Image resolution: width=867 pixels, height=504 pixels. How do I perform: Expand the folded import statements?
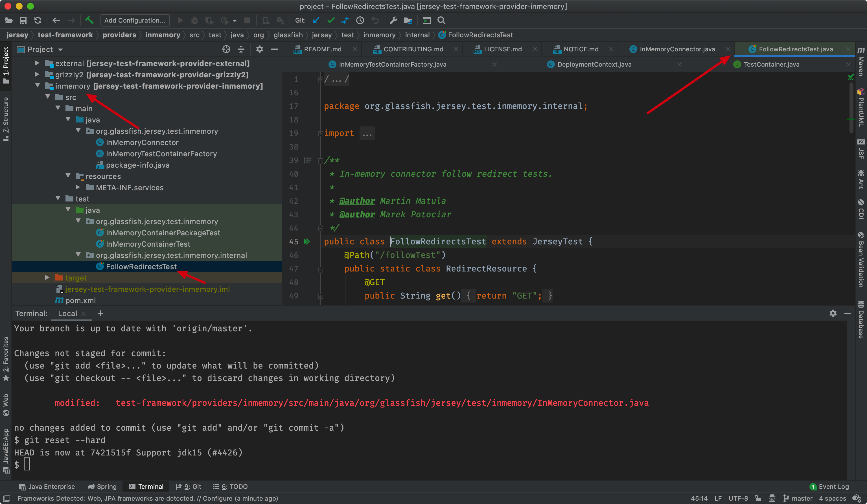[x=367, y=133]
